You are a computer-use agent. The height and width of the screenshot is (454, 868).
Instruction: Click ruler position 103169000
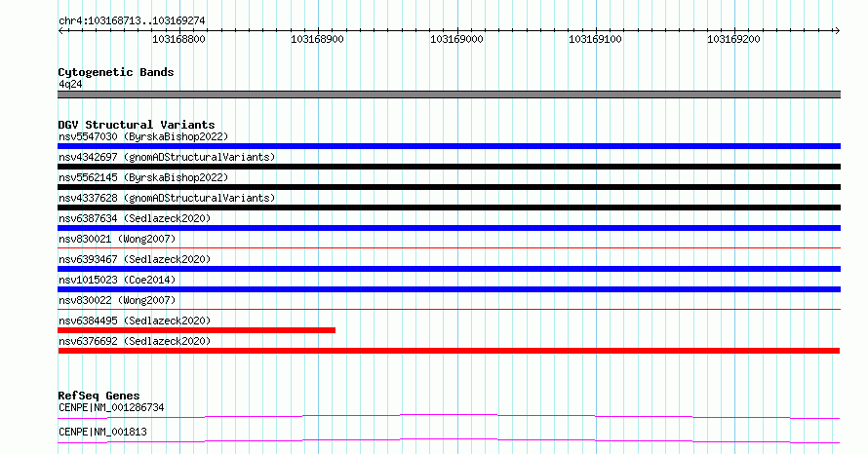(456, 39)
